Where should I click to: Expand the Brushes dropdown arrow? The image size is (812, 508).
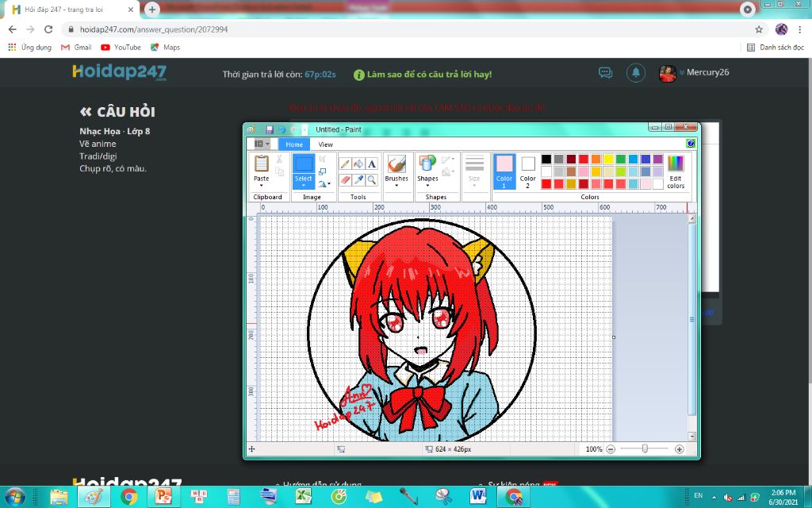coord(396,185)
